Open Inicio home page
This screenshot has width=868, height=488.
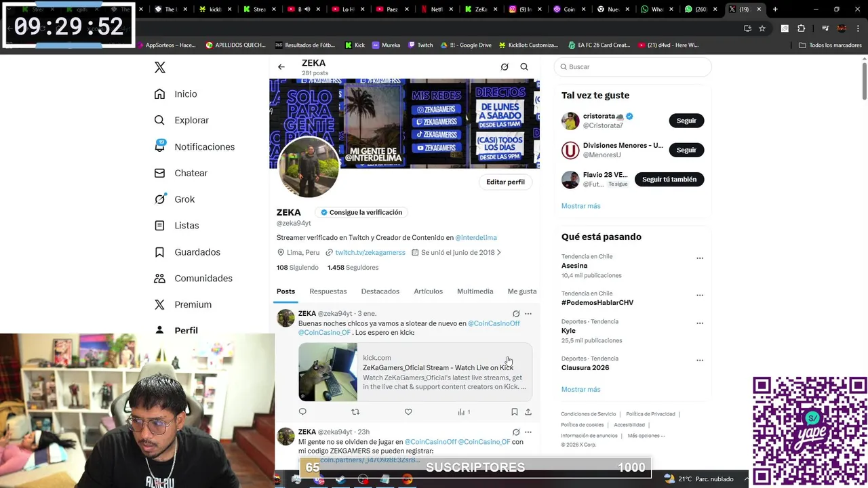pos(176,94)
